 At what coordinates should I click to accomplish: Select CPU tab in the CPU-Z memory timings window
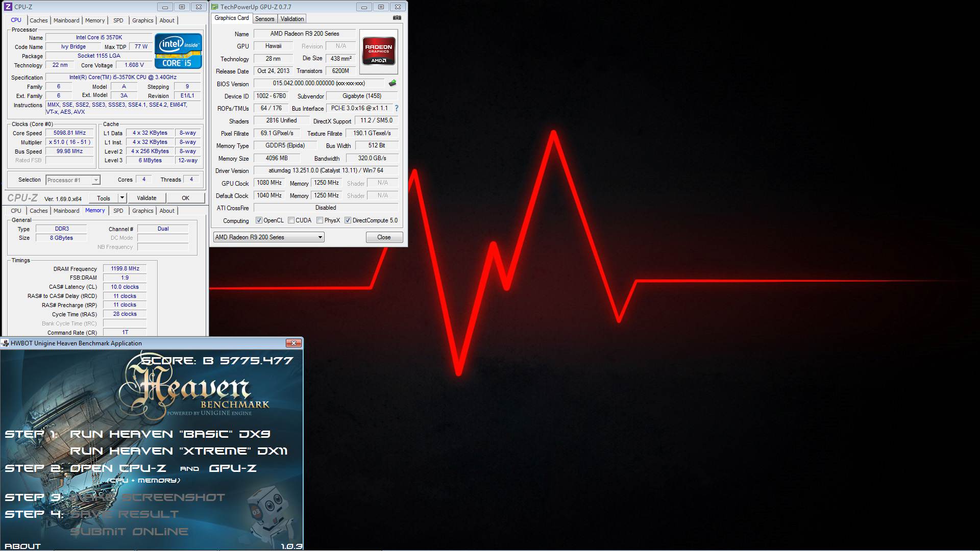point(16,211)
